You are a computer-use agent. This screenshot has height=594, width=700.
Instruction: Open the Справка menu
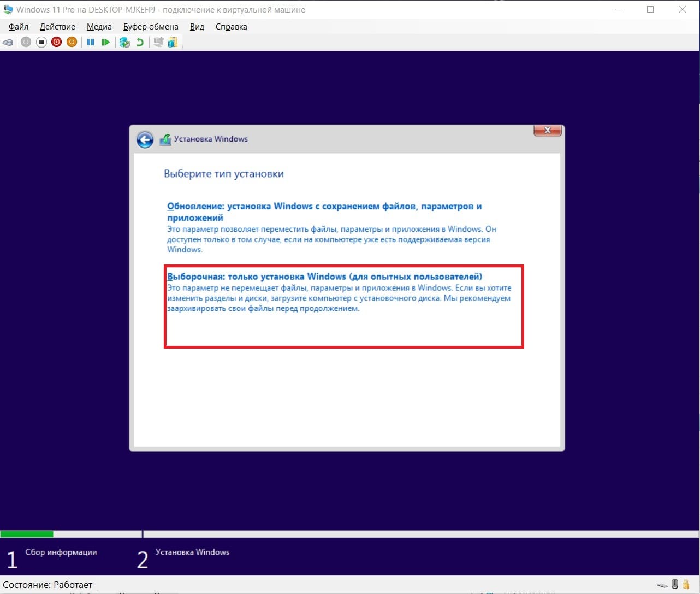pos(232,26)
